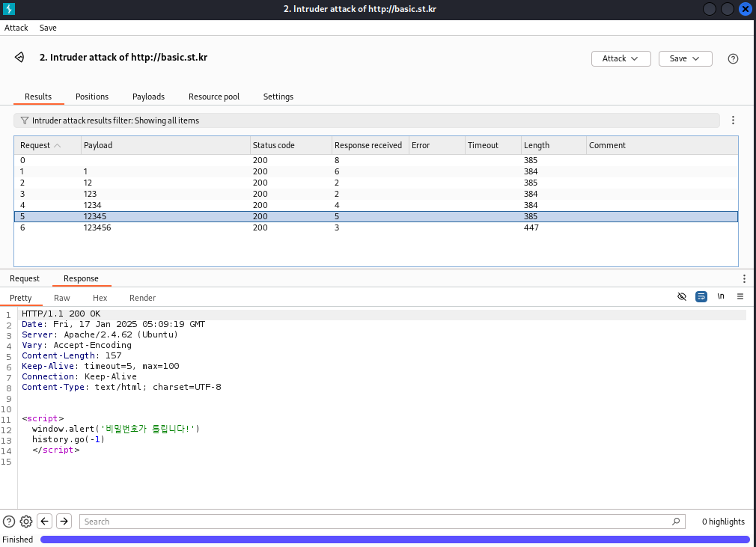Sort by the Status code column header
The height and width of the screenshot is (547, 756).
[291, 146]
